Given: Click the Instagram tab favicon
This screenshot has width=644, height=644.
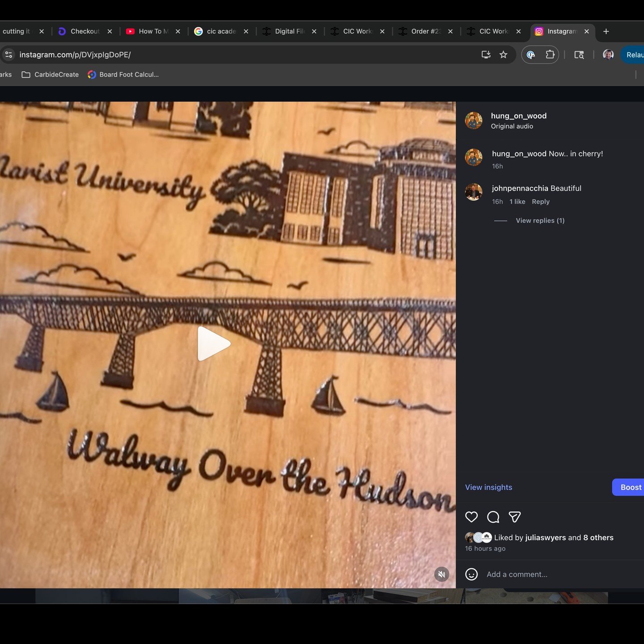Looking at the screenshot, I should [539, 31].
